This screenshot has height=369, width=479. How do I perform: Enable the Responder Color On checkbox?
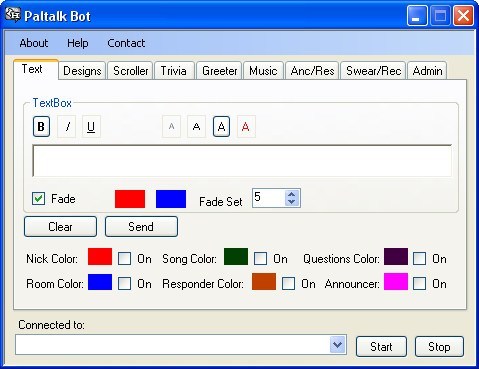pos(288,284)
